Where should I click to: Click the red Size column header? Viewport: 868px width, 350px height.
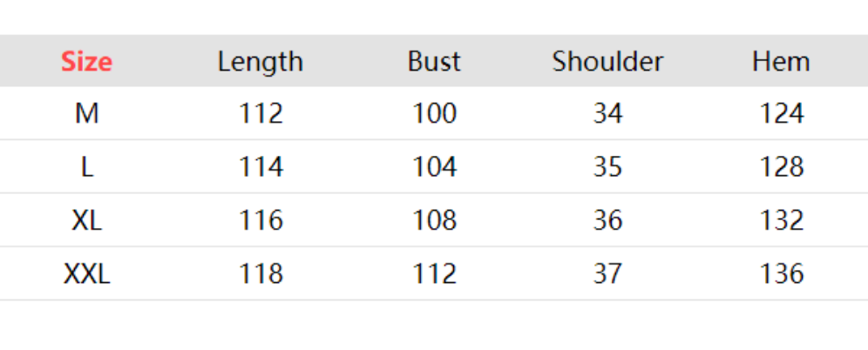click(x=86, y=62)
